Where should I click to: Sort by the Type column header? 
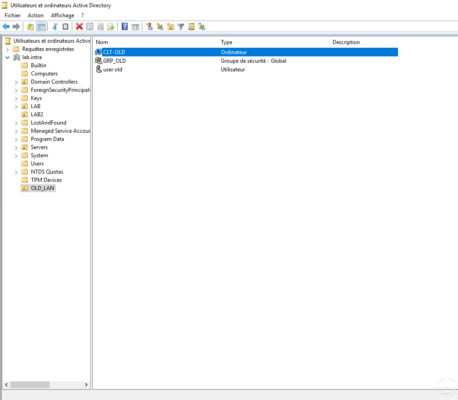[x=274, y=42]
